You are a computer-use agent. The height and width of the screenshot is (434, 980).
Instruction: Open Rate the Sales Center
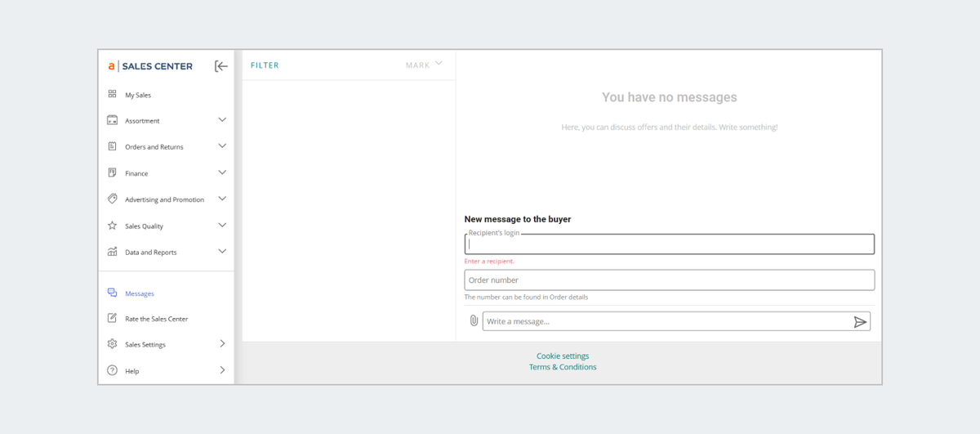[157, 319]
